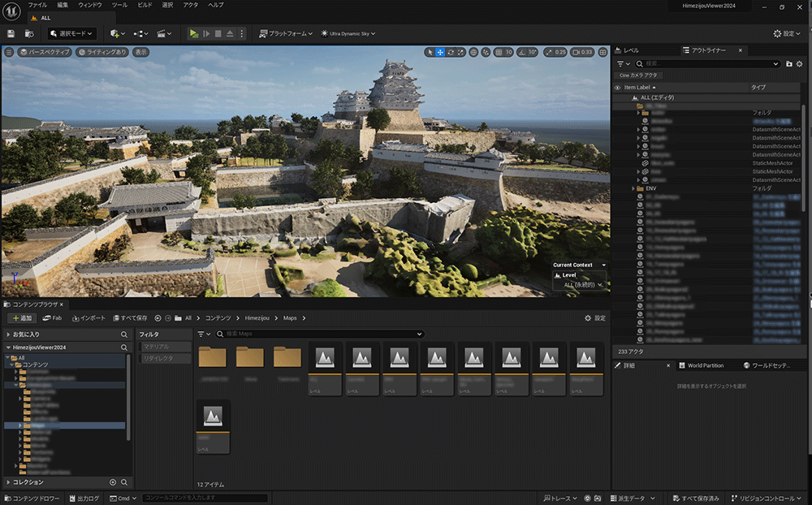Click the すべて保存 button in Content Browser
The width and height of the screenshot is (812, 505).
point(131,318)
